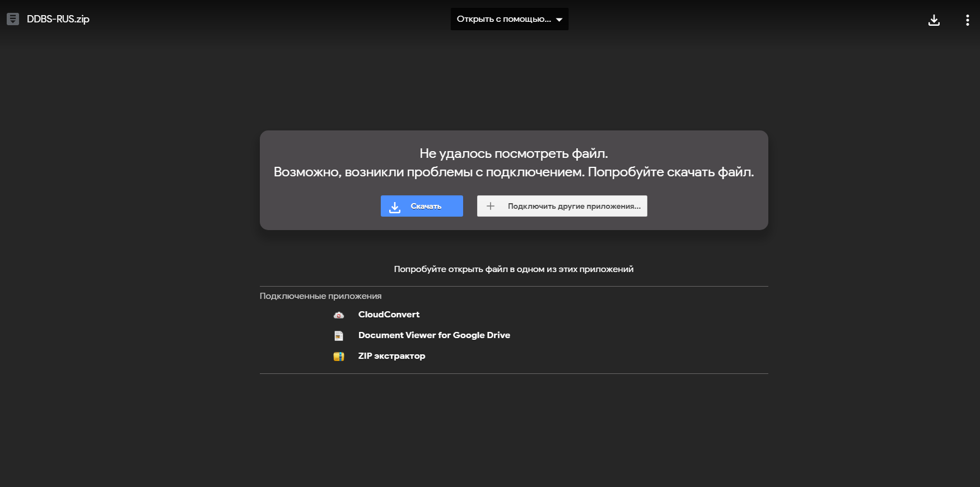Choose Document Viewer for Google Drive
The height and width of the screenshot is (487, 980).
point(434,335)
